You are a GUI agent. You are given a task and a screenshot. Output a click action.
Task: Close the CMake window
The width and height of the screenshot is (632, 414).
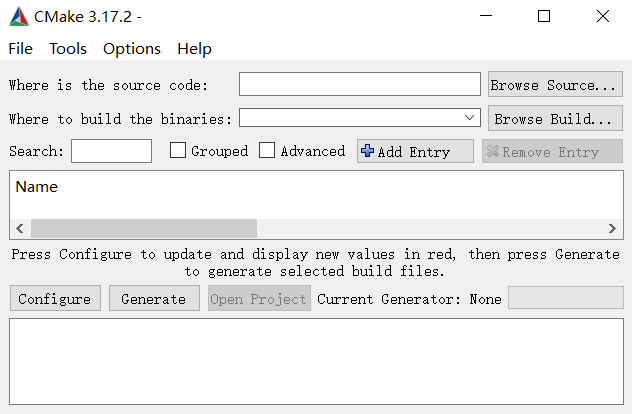tap(603, 16)
